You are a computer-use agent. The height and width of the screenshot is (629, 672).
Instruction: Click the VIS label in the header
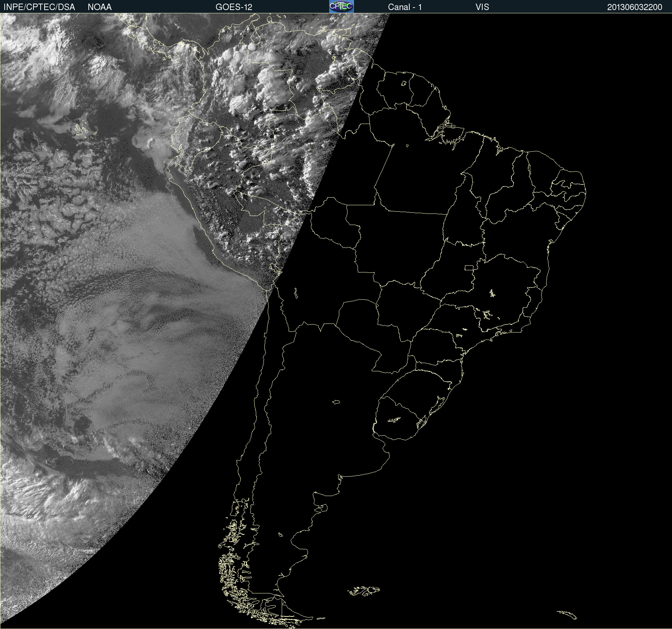pos(482,7)
